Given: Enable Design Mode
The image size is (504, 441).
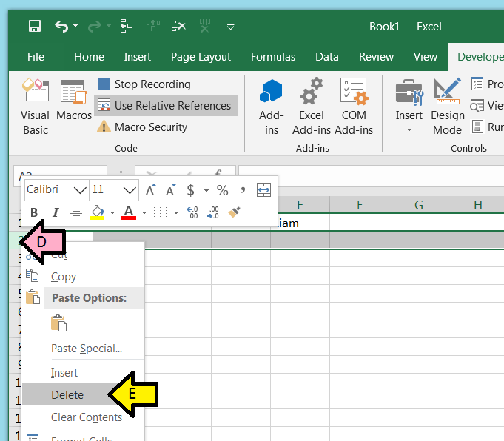Looking at the screenshot, I should [x=447, y=107].
